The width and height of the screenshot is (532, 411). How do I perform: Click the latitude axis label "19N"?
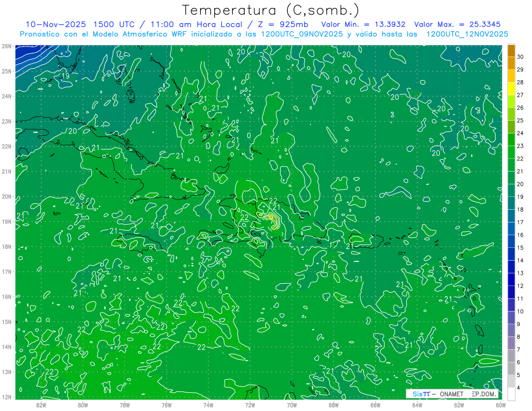click(7, 221)
